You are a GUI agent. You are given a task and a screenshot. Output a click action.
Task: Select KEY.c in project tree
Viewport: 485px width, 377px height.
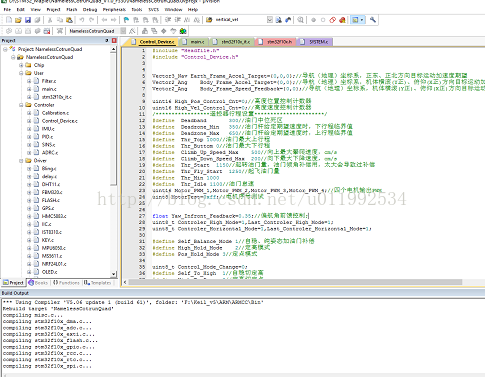click(x=48, y=240)
